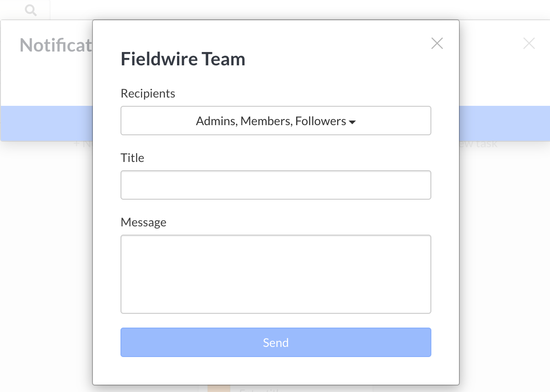Click the orange swatch below the dialog
Image resolution: width=550 pixels, height=392 pixels.
(218, 388)
